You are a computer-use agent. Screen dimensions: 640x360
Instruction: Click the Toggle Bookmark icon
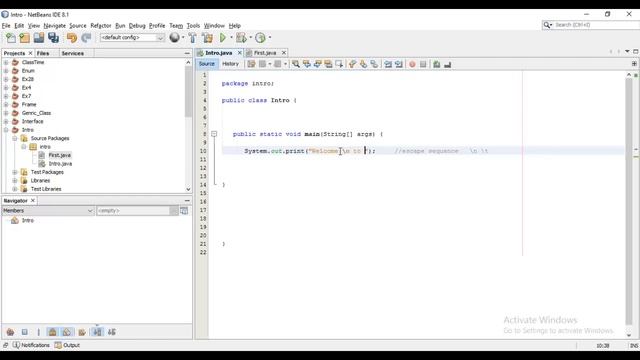coord(374,64)
